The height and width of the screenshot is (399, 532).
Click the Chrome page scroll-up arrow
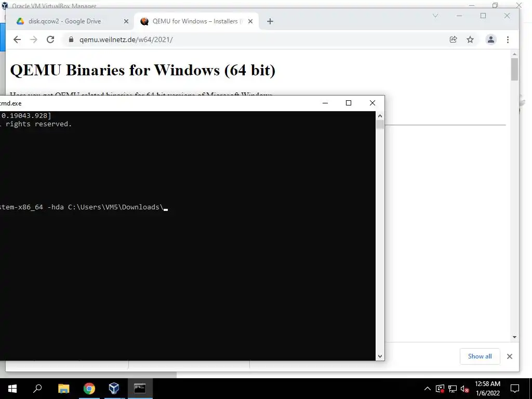click(x=514, y=54)
